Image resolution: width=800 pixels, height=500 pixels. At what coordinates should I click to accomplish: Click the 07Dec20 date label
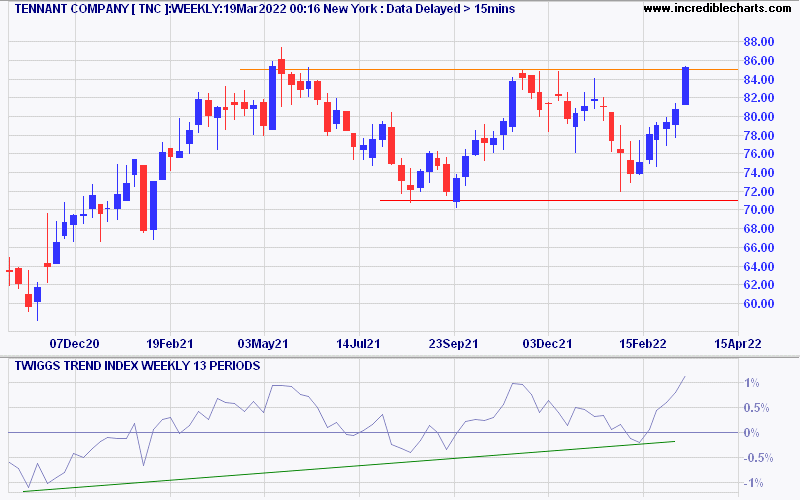pos(74,344)
